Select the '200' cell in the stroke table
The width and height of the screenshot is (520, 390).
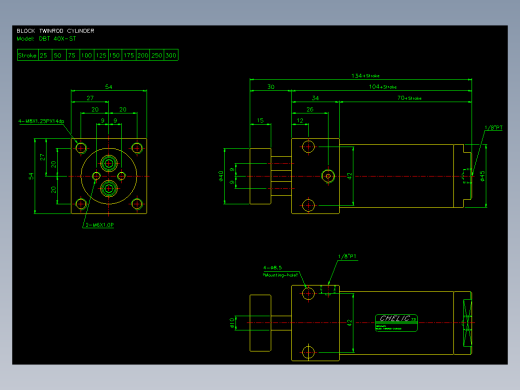(x=143, y=55)
